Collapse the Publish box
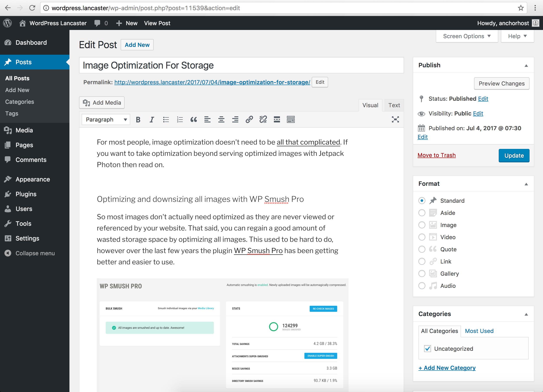Image resolution: width=543 pixels, height=392 pixels. pyautogui.click(x=526, y=65)
